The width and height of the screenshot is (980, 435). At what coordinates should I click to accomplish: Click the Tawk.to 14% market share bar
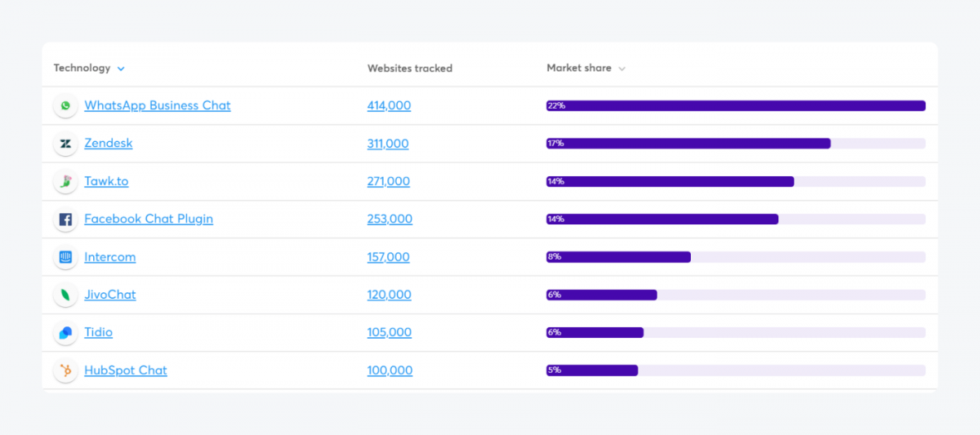click(x=670, y=181)
